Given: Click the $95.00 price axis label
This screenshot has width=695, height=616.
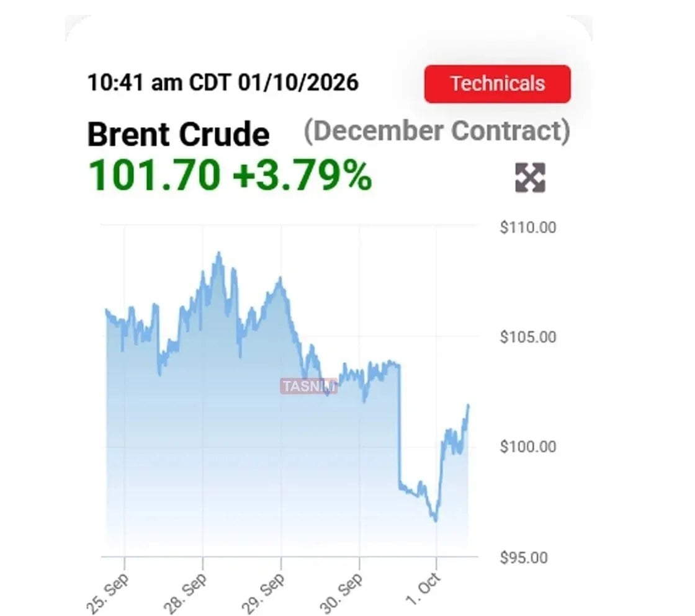Looking at the screenshot, I should pyautogui.click(x=524, y=557).
